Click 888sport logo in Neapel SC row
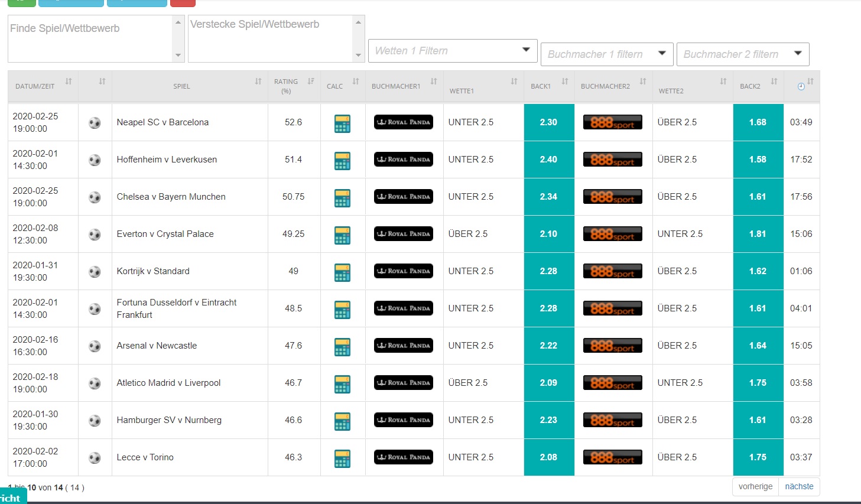This screenshot has width=861, height=504. coord(613,122)
